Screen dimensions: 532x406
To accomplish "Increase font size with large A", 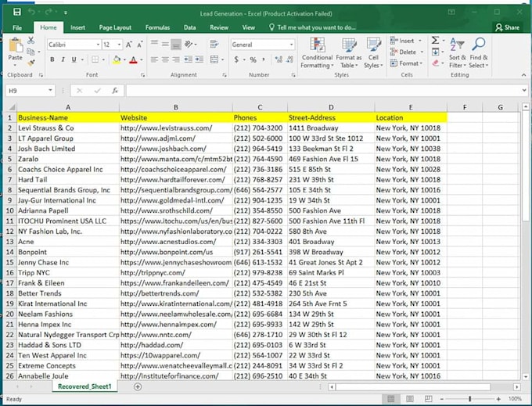I will (129, 45).
